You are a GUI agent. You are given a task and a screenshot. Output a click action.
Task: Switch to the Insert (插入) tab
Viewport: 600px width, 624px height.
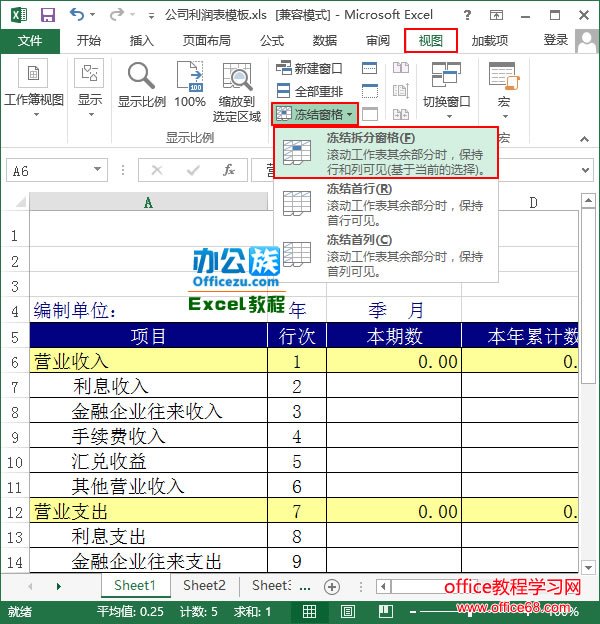click(x=141, y=41)
